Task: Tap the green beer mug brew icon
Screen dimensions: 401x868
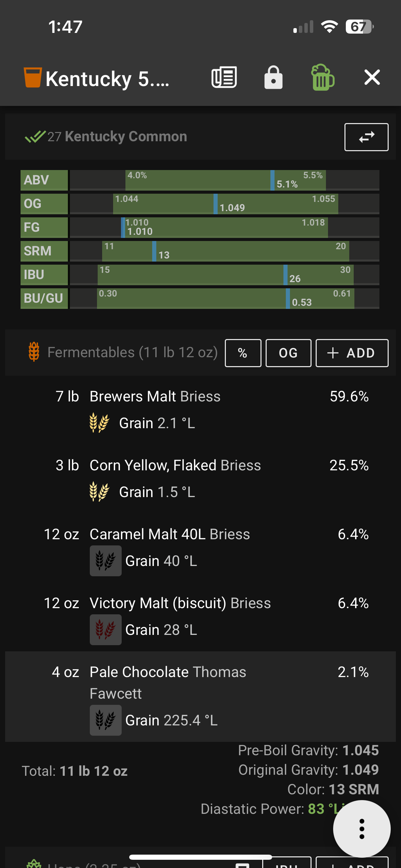Action: coord(323,77)
